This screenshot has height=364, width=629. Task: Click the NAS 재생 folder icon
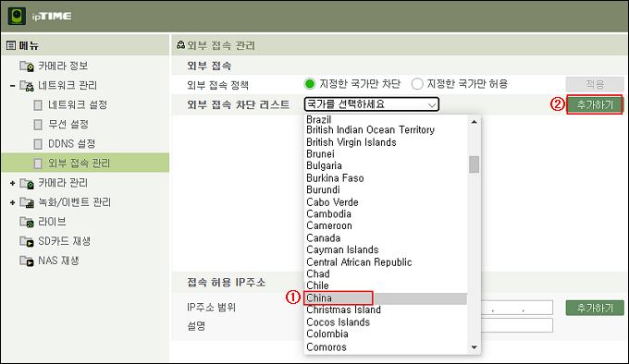pos(27,261)
